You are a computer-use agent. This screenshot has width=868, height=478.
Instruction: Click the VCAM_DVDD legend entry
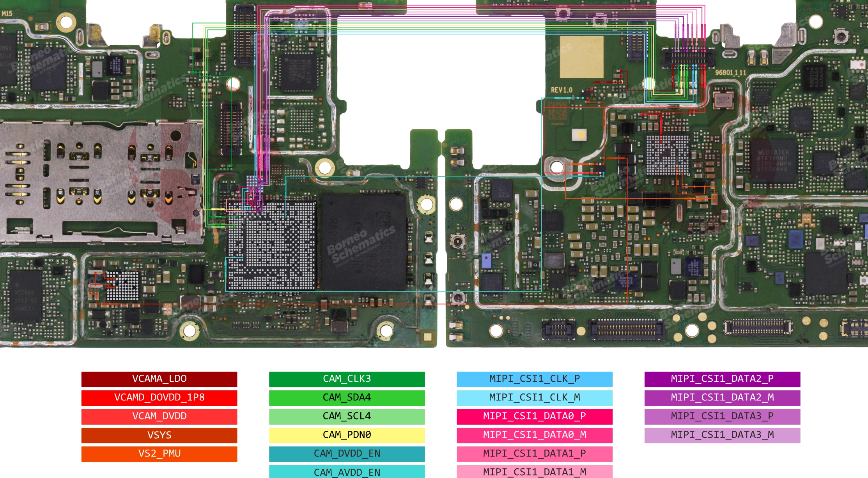point(159,416)
